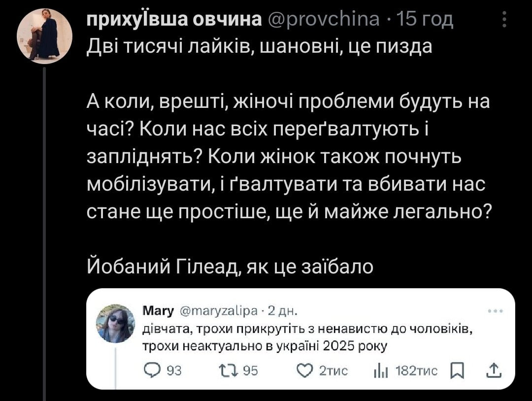The height and width of the screenshot is (401, 532).
Task: View analytics bar-chart icon with 182тис
Action: point(381,371)
